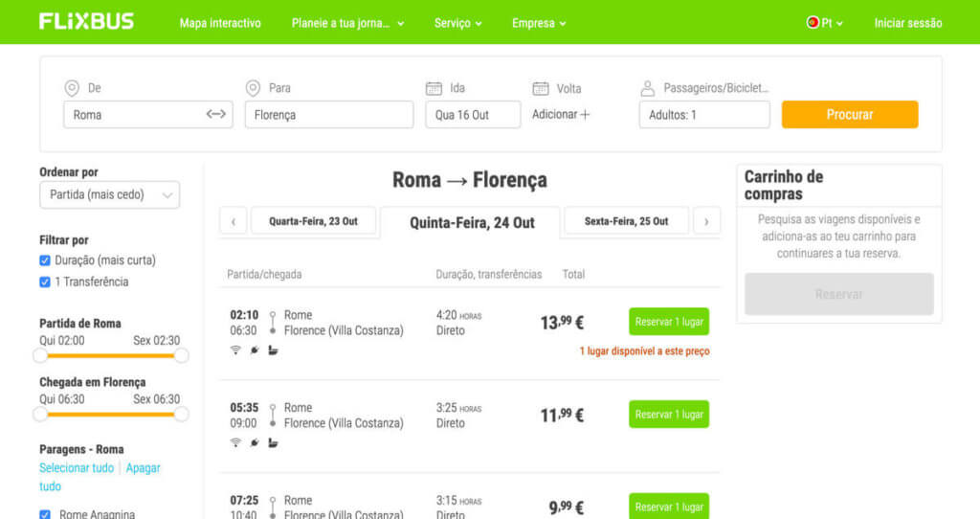Click the Selecionar tudo link

(x=77, y=468)
